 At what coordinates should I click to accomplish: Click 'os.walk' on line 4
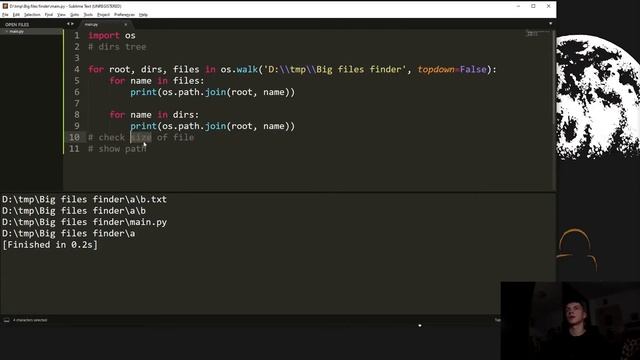coord(239,69)
